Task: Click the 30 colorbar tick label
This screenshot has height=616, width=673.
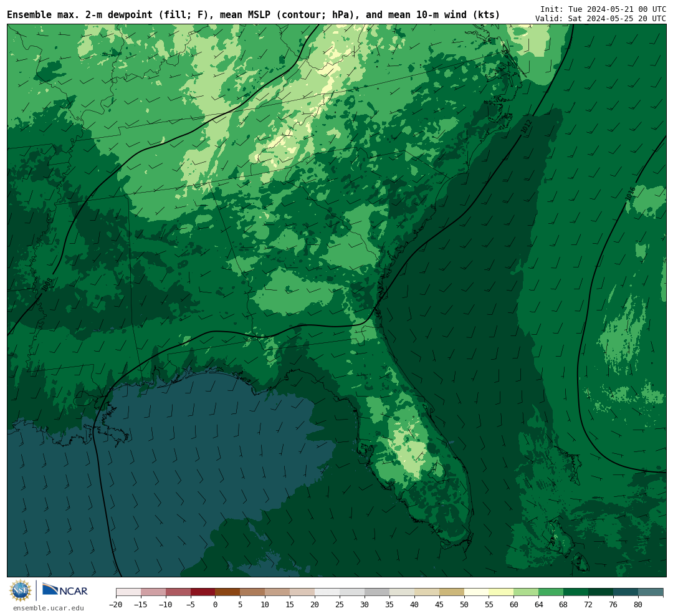Action: 365,604
